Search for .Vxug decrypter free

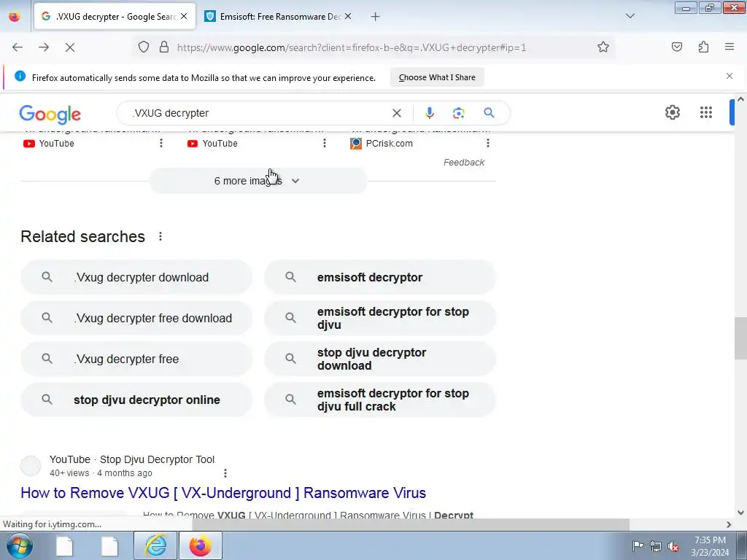point(136,359)
